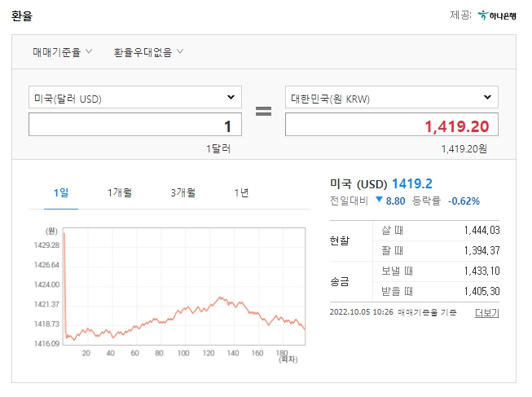The image size is (532, 397).
Task: Click the blue 1419.2 rate value
Action: 412,183
